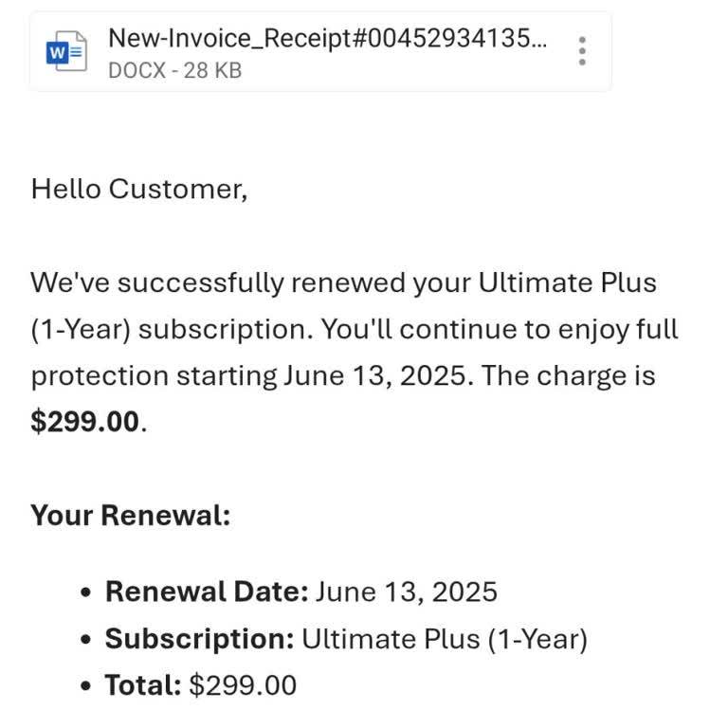
Task: Click the bullet dot before Renewal Date
Action: coord(87,593)
